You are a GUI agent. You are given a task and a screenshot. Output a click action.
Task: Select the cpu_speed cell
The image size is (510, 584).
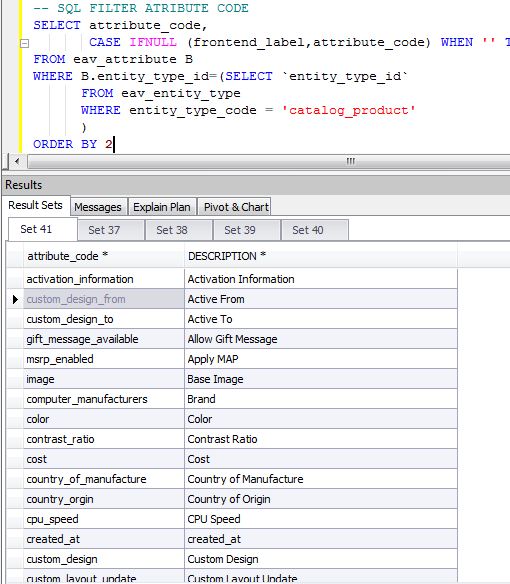(104, 519)
